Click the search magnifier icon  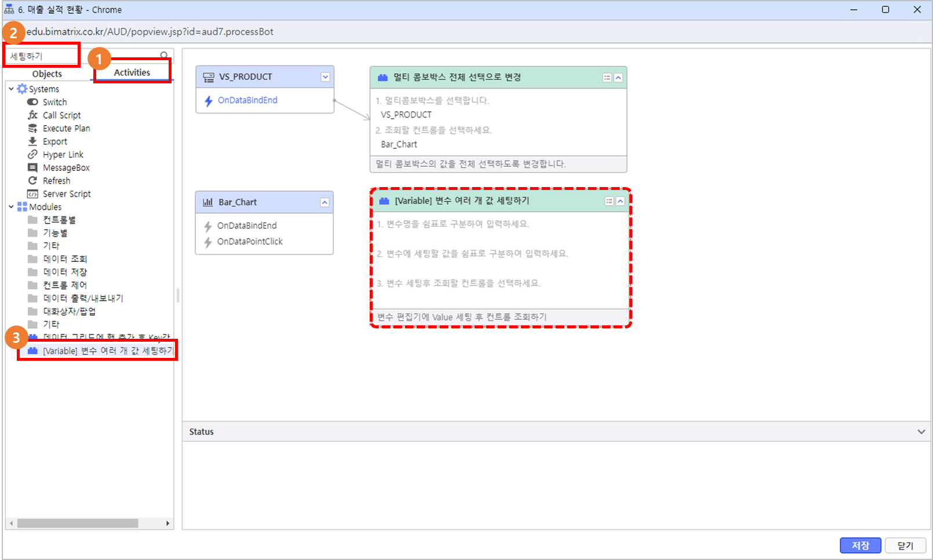pos(165,56)
